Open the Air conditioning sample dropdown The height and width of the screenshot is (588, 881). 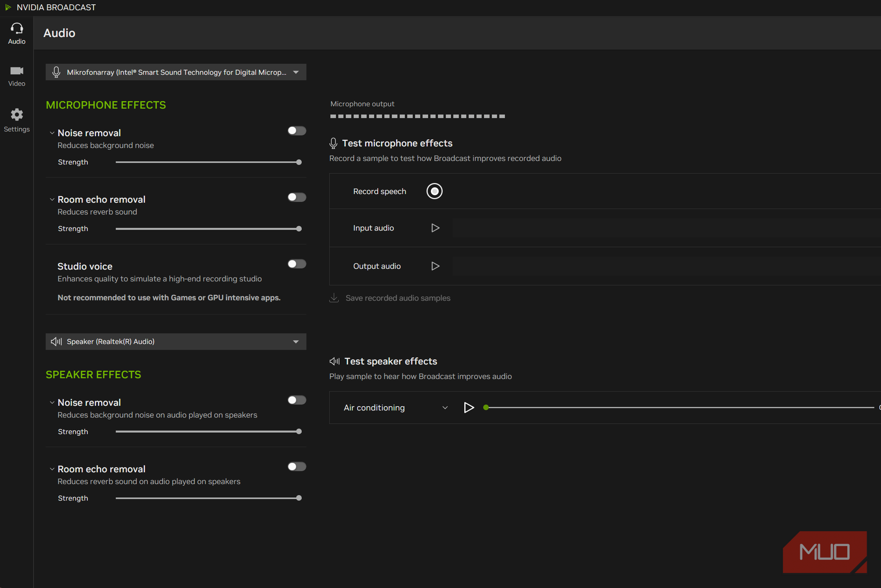pyautogui.click(x=396, y=408)
